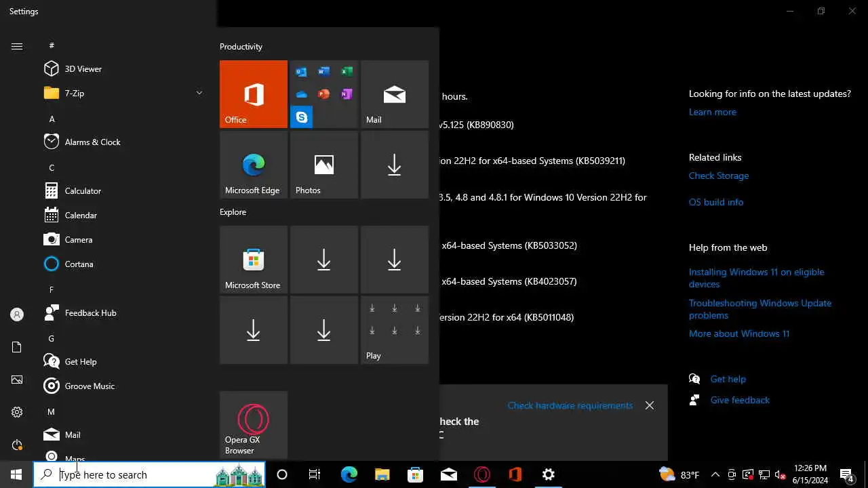Image resolution: width=868 pixels, height=488 pixels.
Task: Open Task View on the taskbar
Action: [x=315, y=474]
